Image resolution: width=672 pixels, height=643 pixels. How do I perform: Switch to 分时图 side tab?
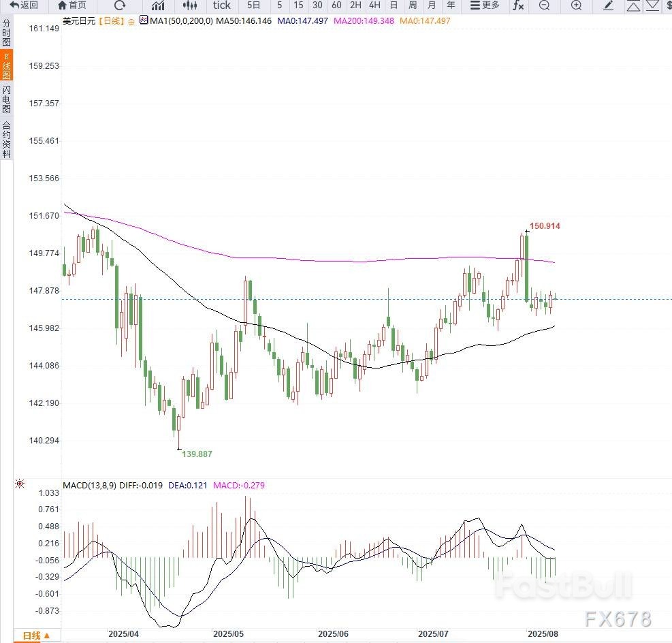pyautogui.click(x=6, y=33)
